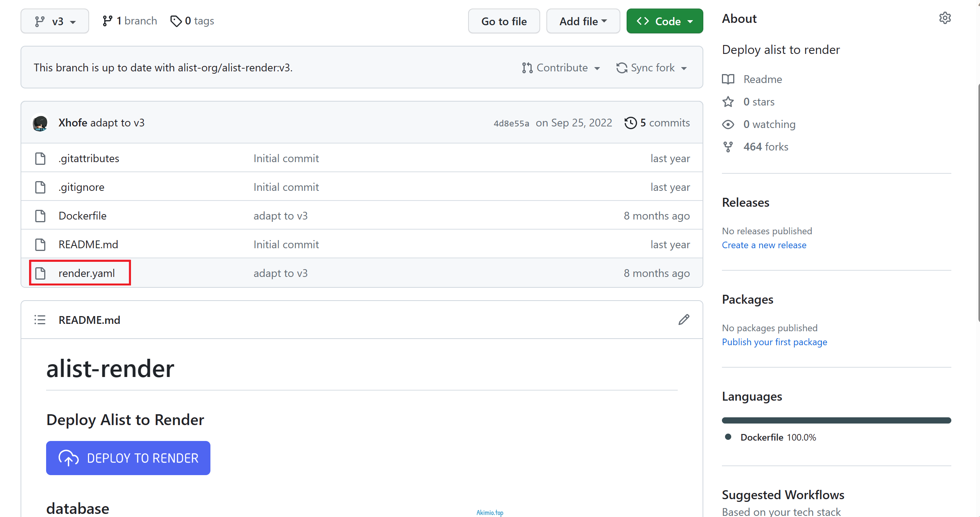Click the star icon in About

coord(728,102)
